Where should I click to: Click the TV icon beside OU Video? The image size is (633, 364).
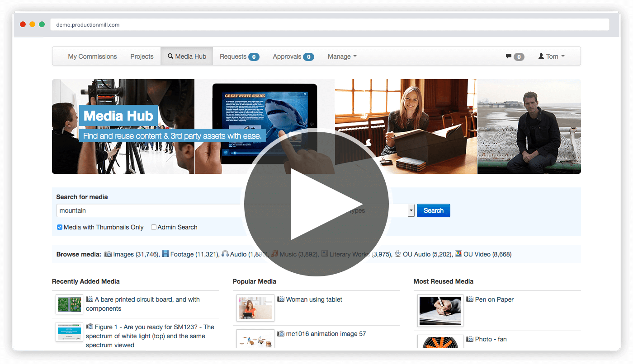click(458, 254)
